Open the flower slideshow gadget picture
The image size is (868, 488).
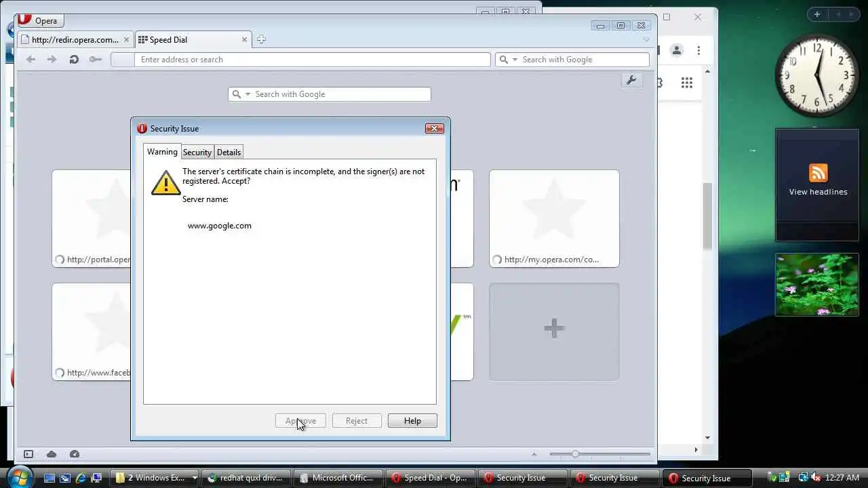tap(817, 285)
